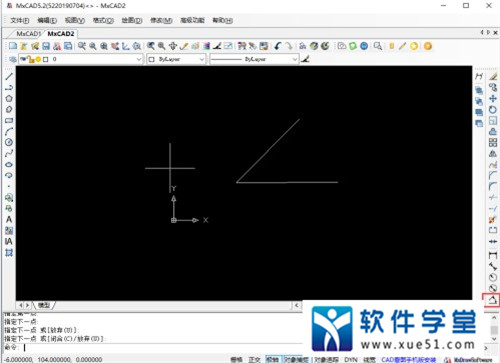Open the ByLayer color dropdown
The image size is (500, 363).
pos(176,59)
